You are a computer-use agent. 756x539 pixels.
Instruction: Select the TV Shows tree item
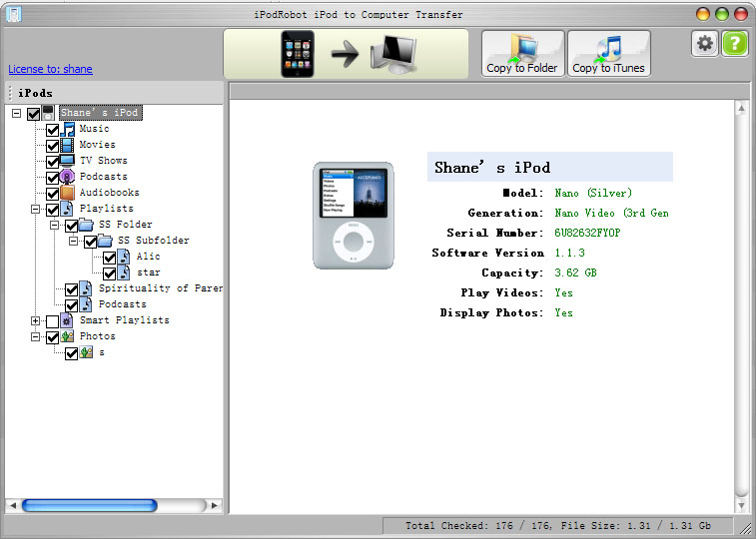(x=104, y=161)
